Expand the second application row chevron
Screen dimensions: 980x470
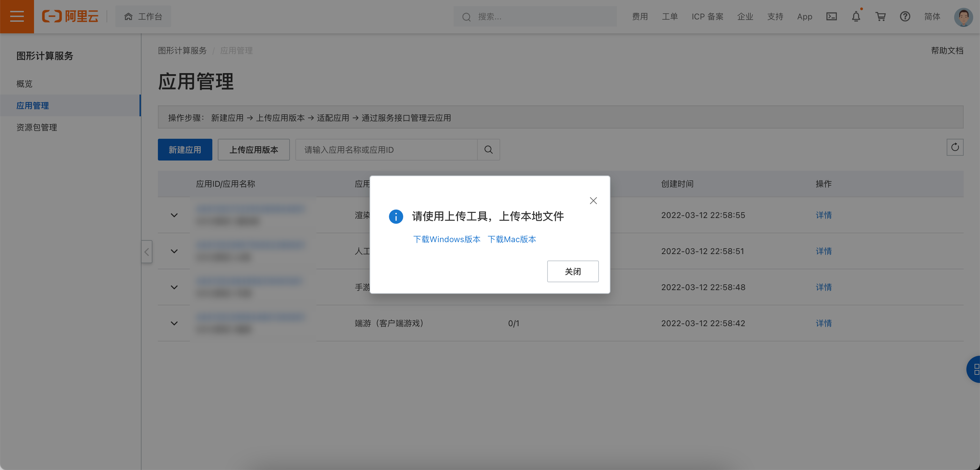coord(174,251)
